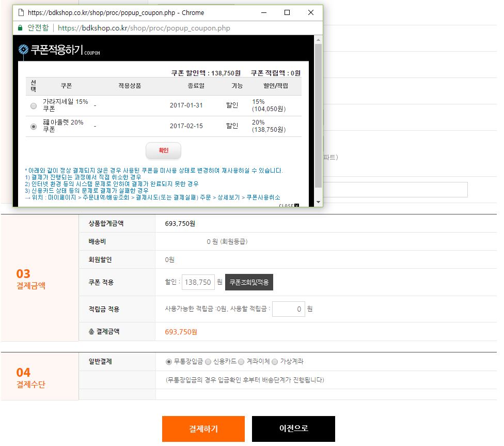The width and height of the screenshot is (504, 446).
Task: Click the black 이전으로 button
Action: pyautogui.click(x=293, y=429)
